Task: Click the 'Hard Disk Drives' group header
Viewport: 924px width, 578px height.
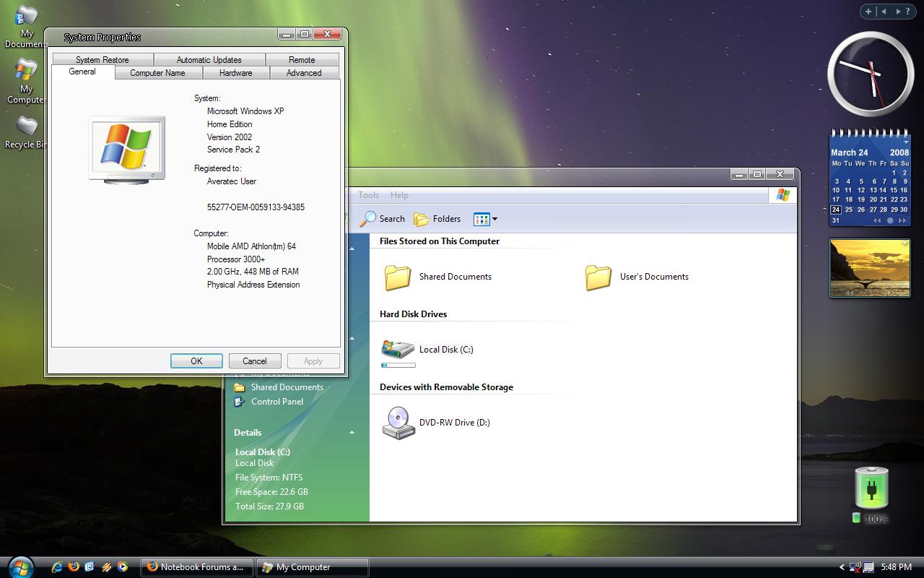Action: point(413,314)
